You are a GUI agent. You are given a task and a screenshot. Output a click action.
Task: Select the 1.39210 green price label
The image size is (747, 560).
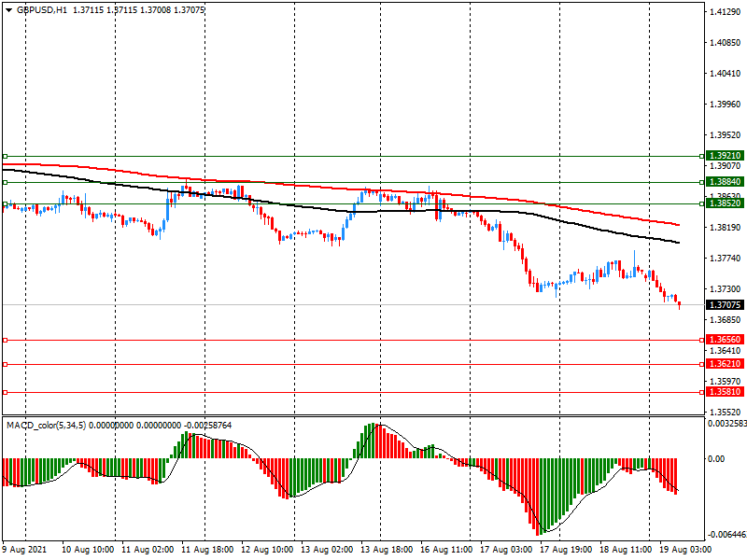point(725,156)
